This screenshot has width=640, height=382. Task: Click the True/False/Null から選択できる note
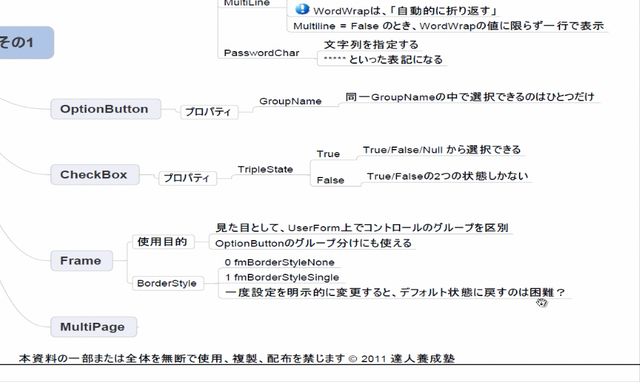[442, 150]
